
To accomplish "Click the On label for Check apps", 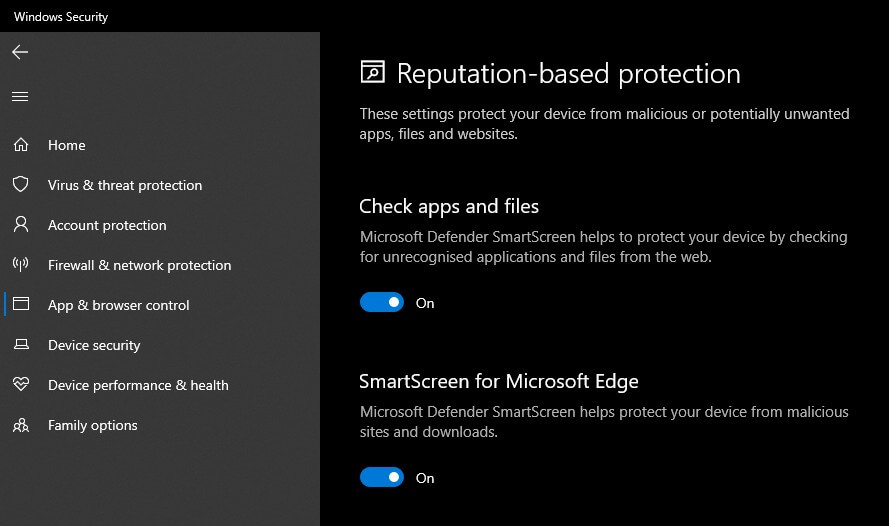I will 425,303.
